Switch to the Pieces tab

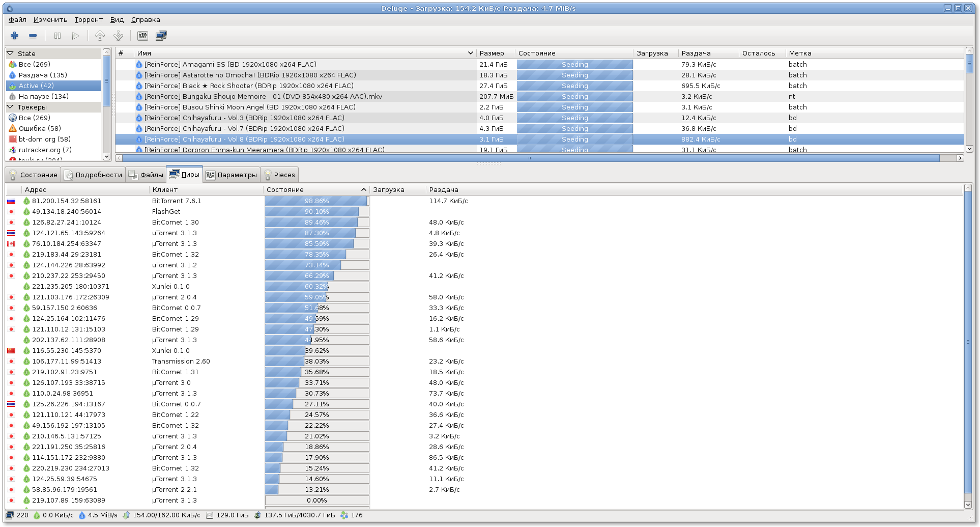pyautogui.click(x=279, y=175)
